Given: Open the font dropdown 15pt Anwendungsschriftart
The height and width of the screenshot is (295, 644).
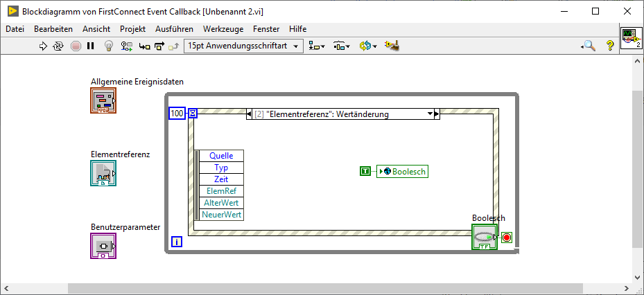Looking at the screenshot, I should coord(243,46).
